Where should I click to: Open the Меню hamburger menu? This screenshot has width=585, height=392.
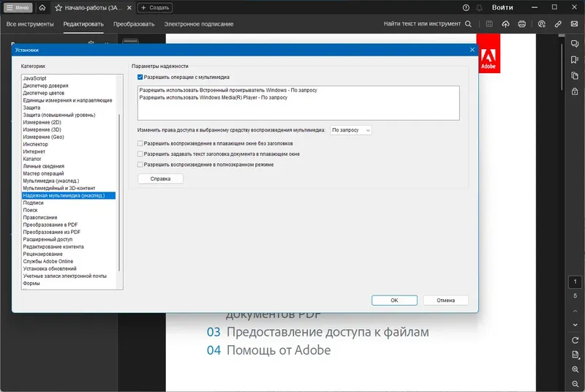click(18, 7)
